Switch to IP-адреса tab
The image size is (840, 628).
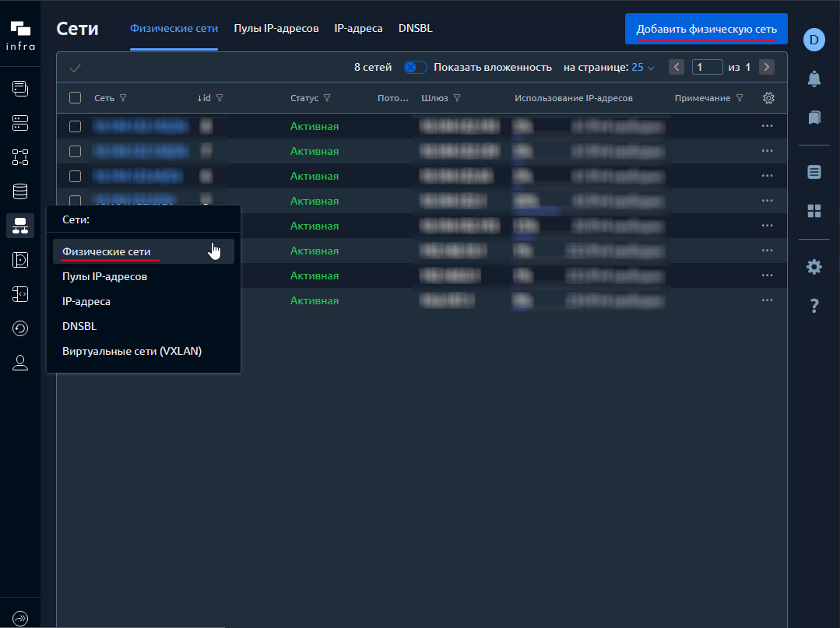pos(358,28)
